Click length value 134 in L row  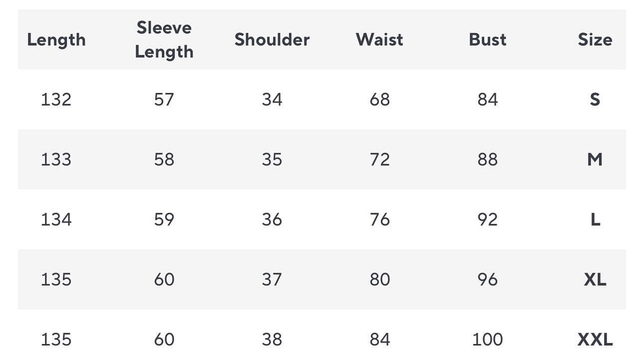pos(56,219)
